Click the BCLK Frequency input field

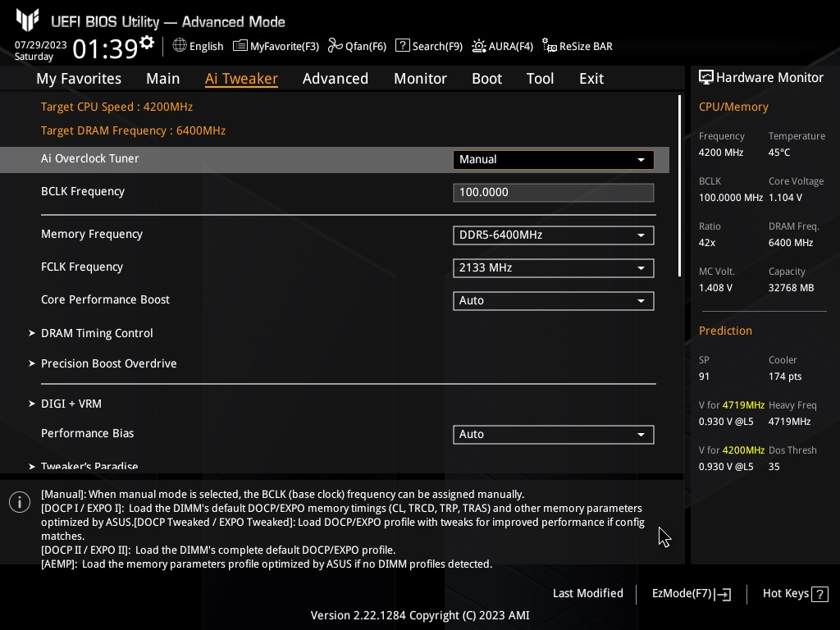[554, 192]
